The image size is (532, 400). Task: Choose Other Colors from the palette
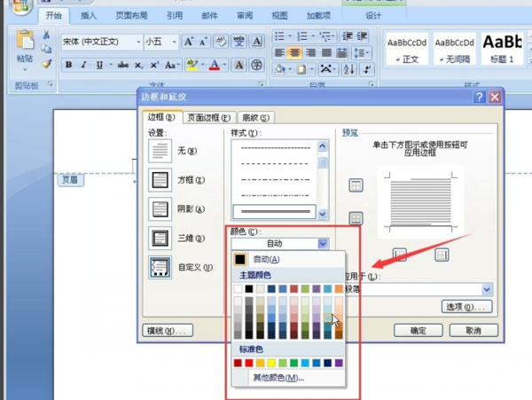[x=288, y=378]
